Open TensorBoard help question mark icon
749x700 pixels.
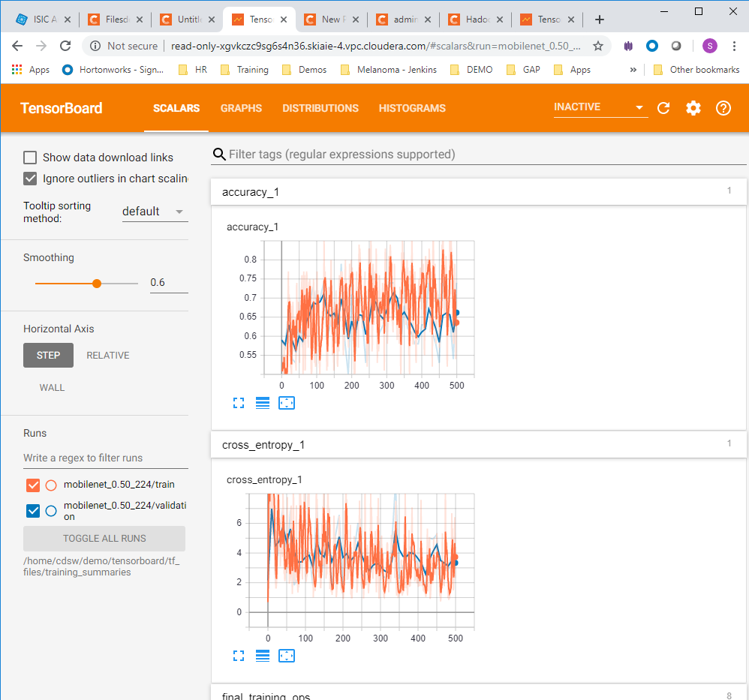point(723,108)
